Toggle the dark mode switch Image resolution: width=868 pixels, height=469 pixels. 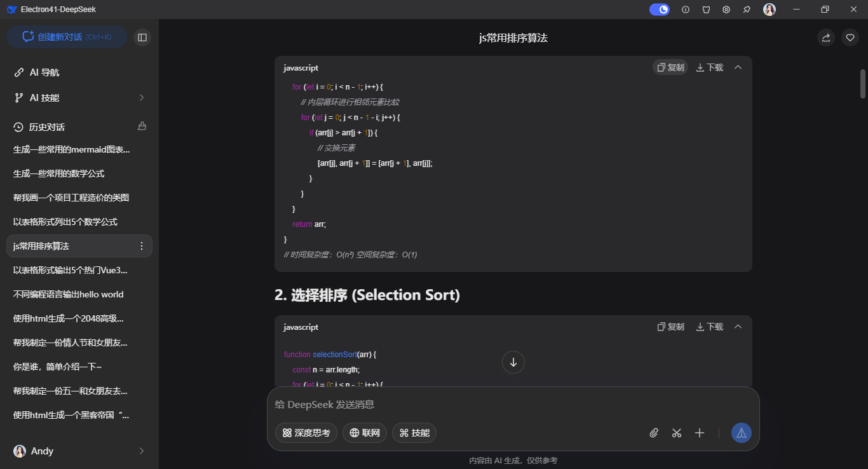[x=659, y=10]
